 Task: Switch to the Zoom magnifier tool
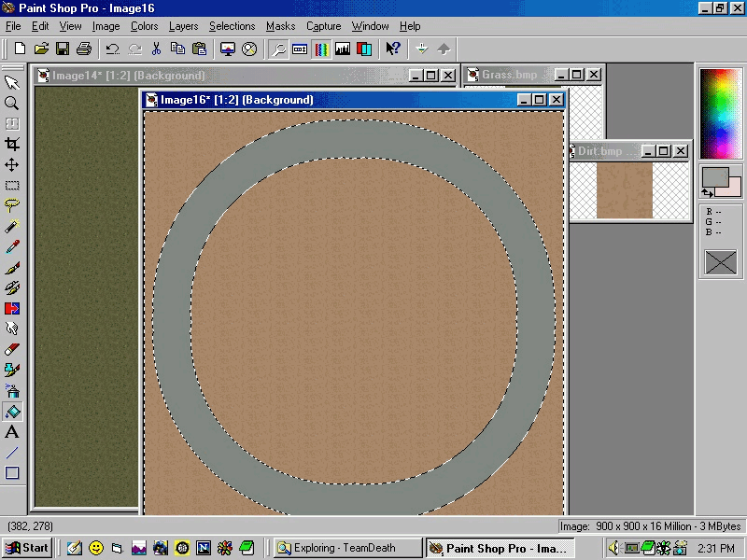click(12, 103)
